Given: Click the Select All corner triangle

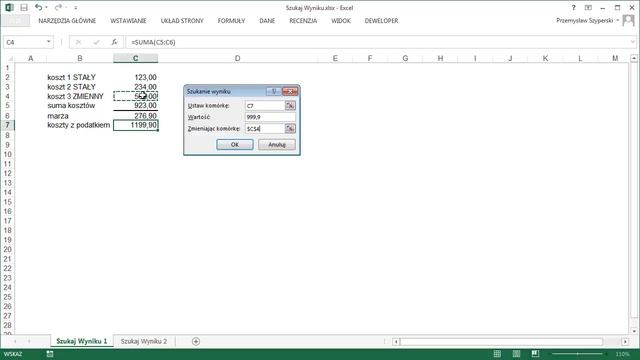Looking at the screenshot, I should (10, 59).
